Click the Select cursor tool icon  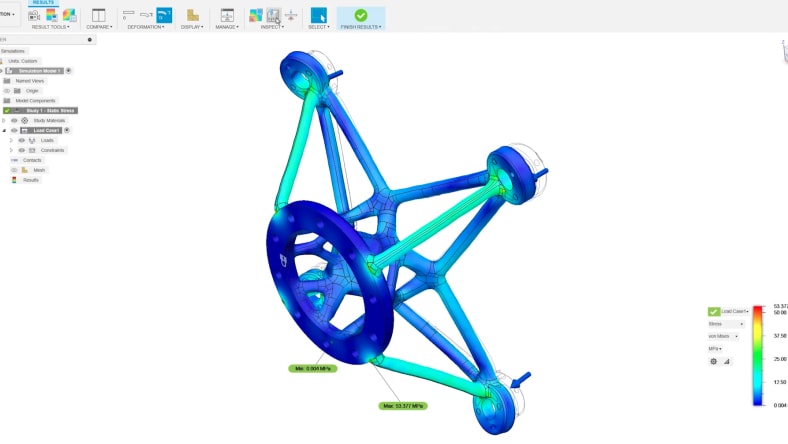(319, 16)
